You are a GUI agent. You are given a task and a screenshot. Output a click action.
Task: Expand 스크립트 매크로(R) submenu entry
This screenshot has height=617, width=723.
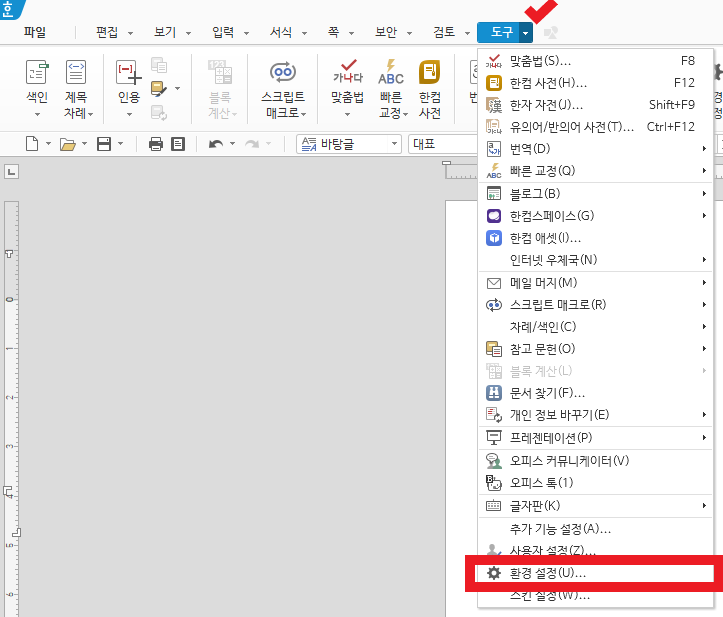595,305
